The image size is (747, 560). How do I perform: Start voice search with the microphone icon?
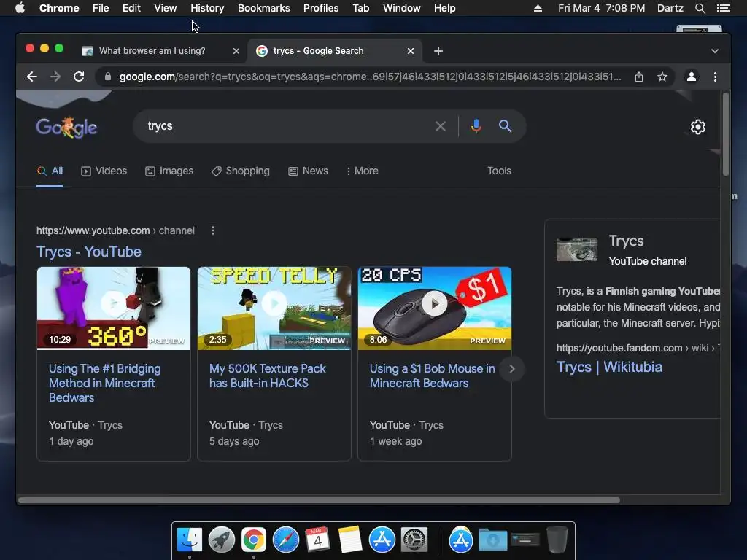476,126
